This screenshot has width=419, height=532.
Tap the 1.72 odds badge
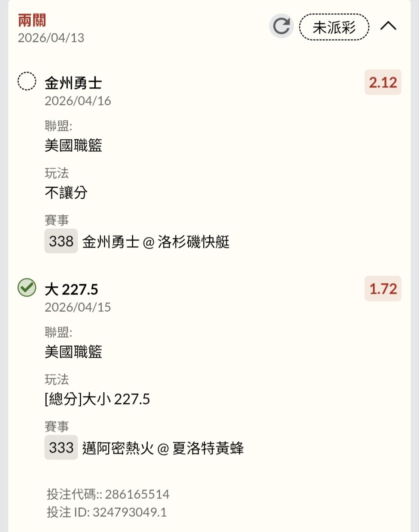(x=383, y=289)
